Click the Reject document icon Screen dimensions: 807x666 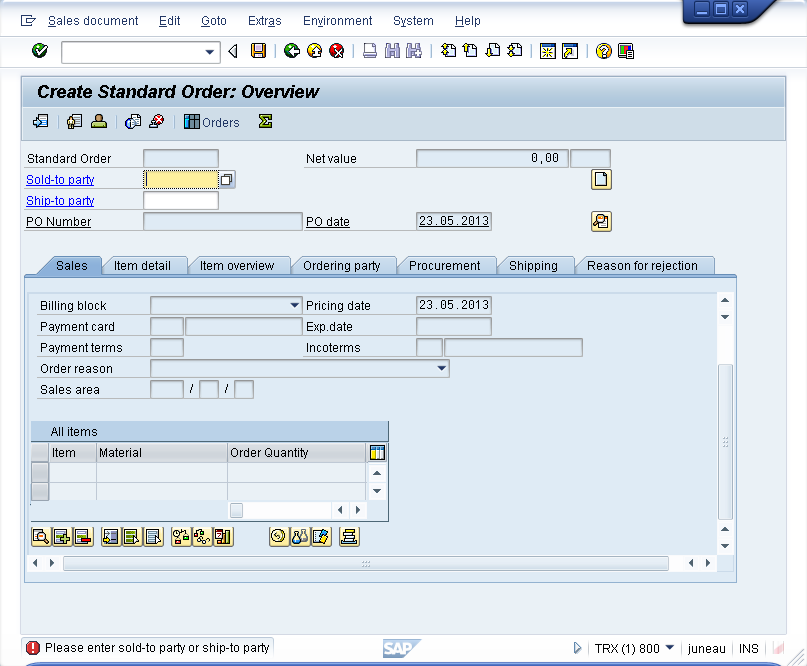tap(156, 122)
